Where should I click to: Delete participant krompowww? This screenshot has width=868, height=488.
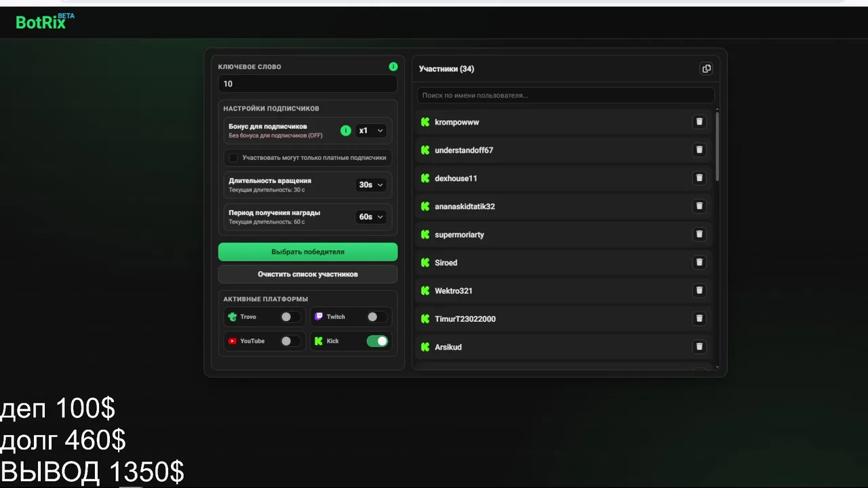pos(699,122)
